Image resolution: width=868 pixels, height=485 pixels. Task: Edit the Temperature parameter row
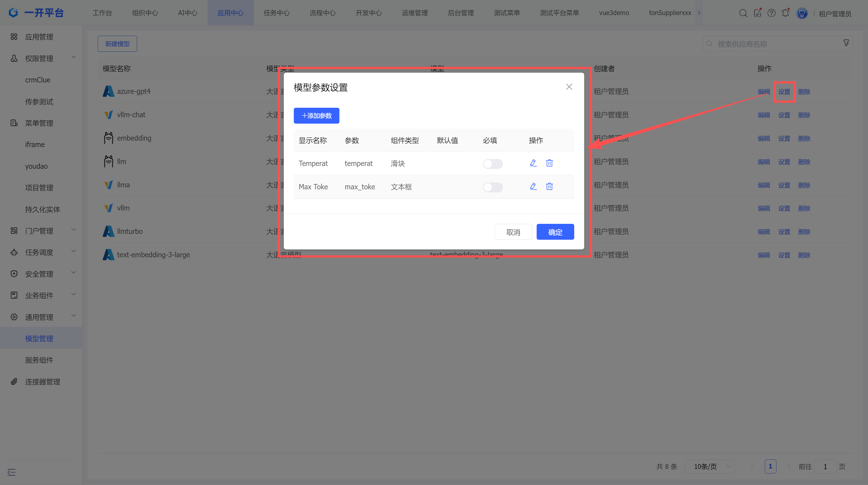coord(533,163)
